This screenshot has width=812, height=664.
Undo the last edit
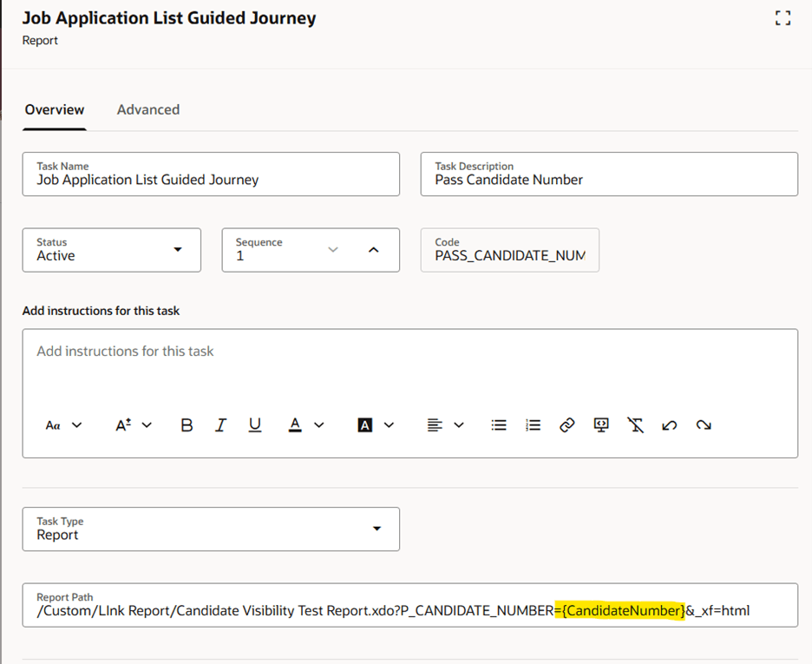[670, 426]
